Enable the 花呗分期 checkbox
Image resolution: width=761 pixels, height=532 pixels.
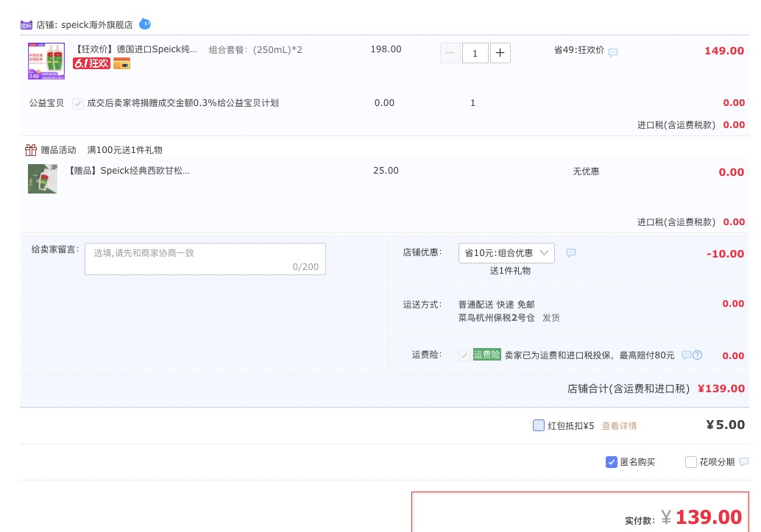point(690,462)
